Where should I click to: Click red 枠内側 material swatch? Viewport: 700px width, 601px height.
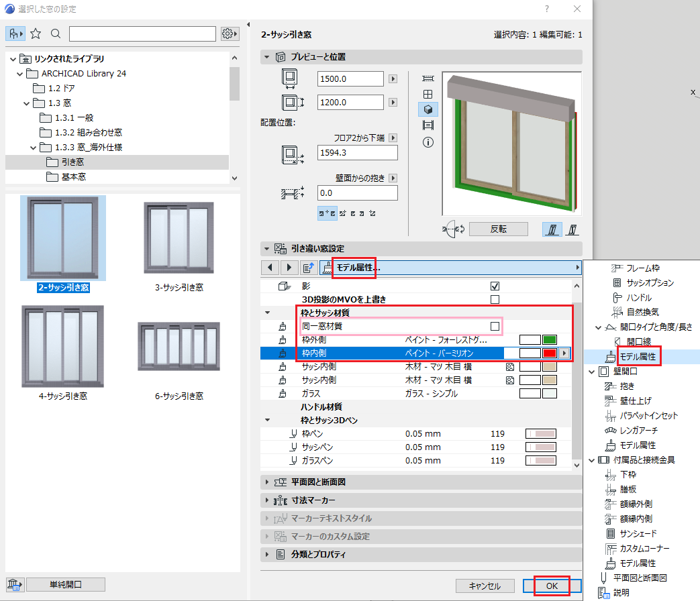(549, 353)
